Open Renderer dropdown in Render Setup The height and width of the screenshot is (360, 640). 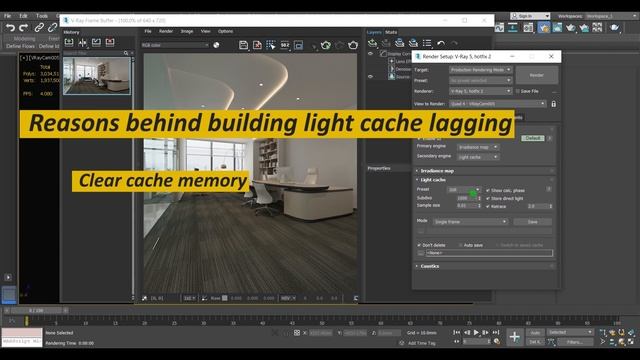click(480, 91)
